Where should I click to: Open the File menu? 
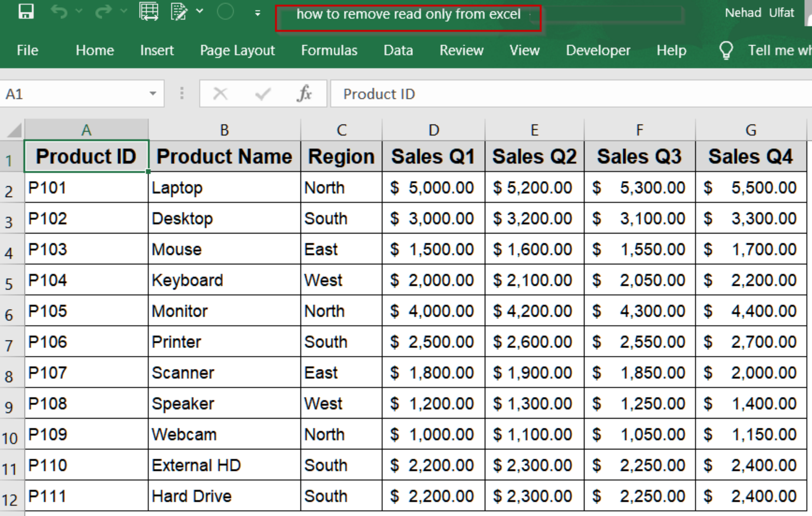(x=27, y=50)
